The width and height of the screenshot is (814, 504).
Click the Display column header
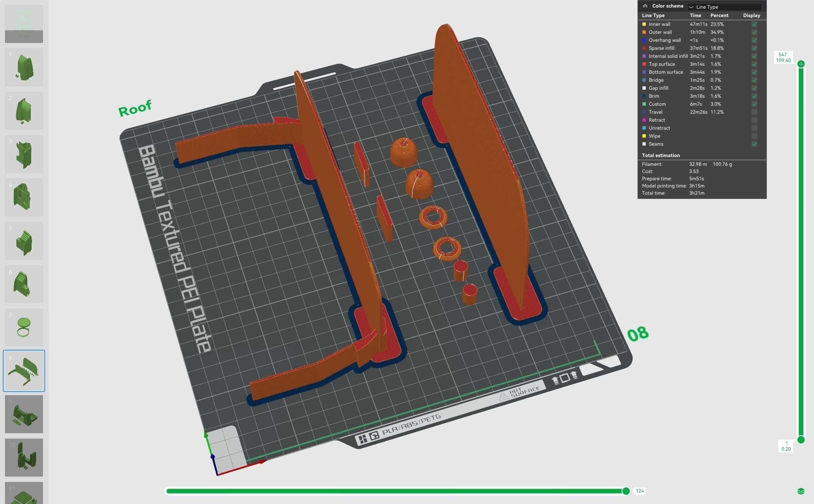tap(751, 16)
